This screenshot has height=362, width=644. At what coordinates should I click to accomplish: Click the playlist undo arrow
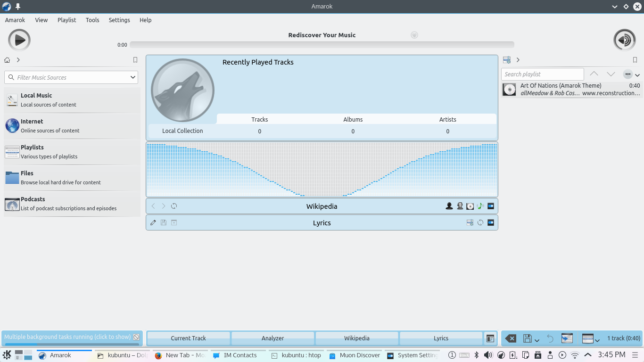pos(550,338)
